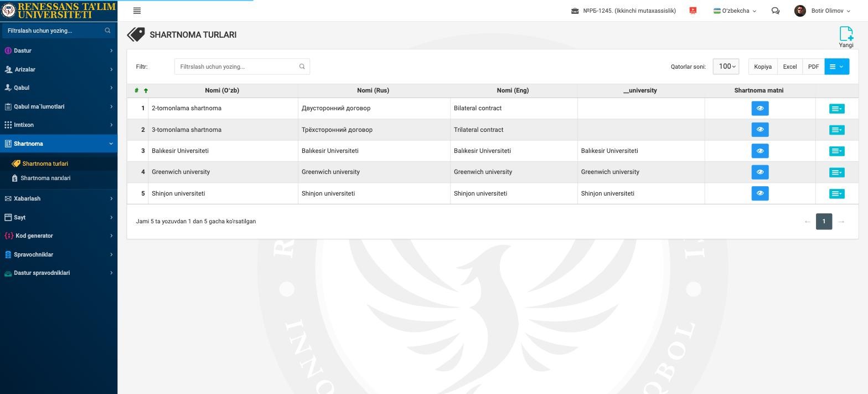Click the briefcase icon next to №РБ-1245
The height and width of the screenshot is (394, 868).
pos(575,11)
